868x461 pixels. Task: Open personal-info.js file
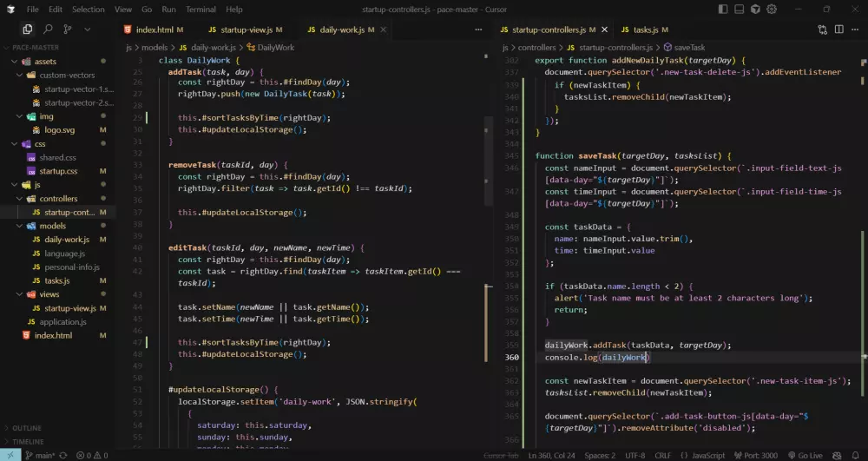click(x=72, y=267)
